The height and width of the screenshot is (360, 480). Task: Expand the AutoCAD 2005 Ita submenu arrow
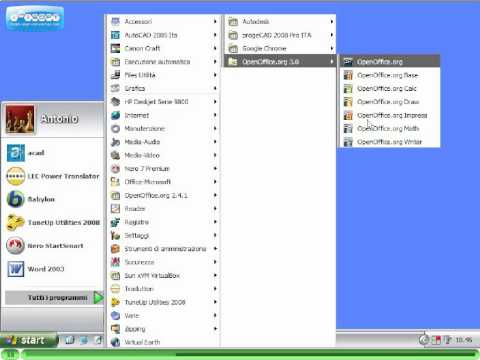click(x=215, y=35)
